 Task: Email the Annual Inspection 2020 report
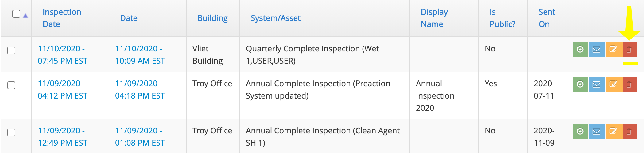596,84
